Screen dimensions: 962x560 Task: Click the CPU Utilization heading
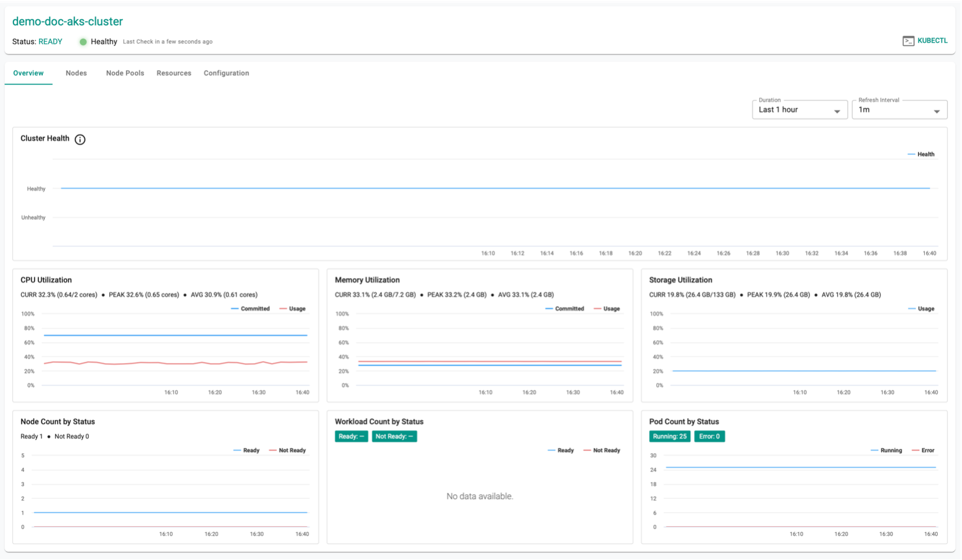tap(46, 280)
